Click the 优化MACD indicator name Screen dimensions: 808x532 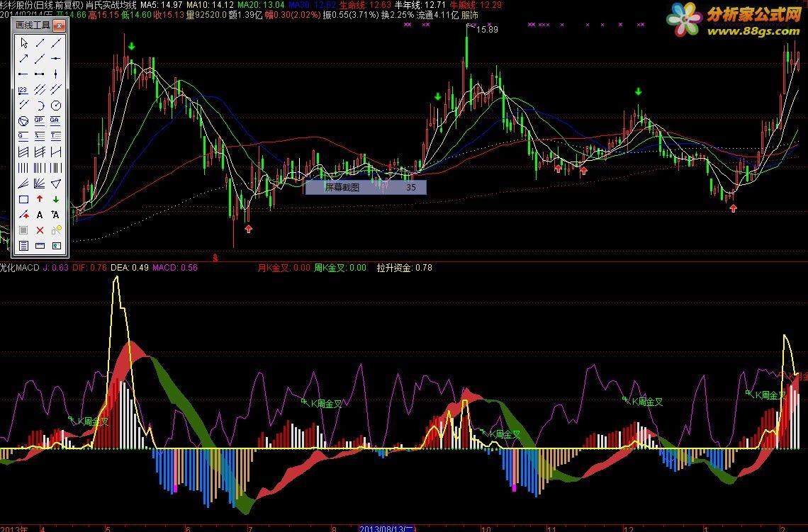20,267
